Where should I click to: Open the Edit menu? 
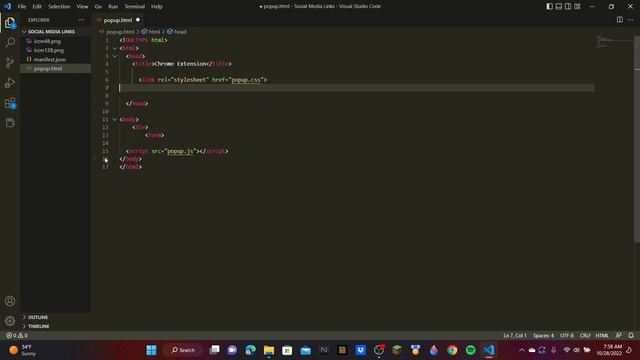[x=37, y=7]
